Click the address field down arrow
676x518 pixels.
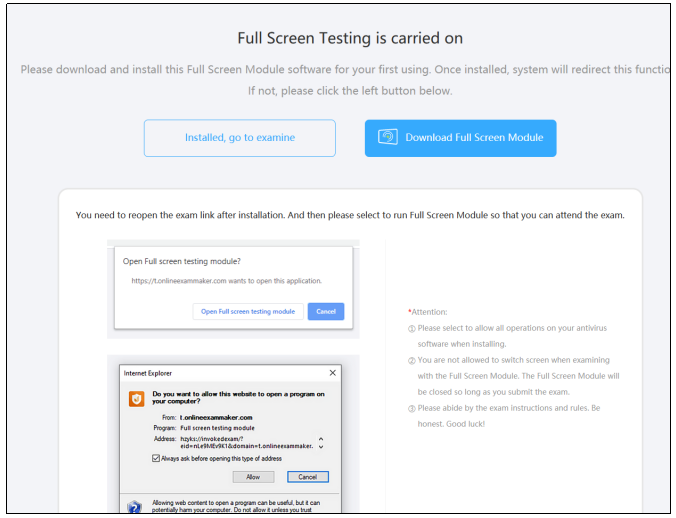[x=321, y=447]
